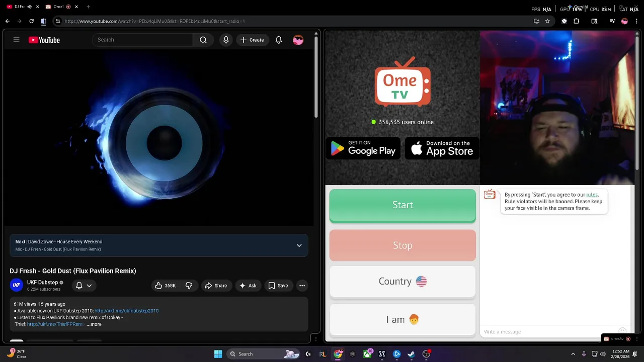Open the ukf.me/ThiefFPRemix link
This screenshot has height=362, width=644.
click(55, 324)
